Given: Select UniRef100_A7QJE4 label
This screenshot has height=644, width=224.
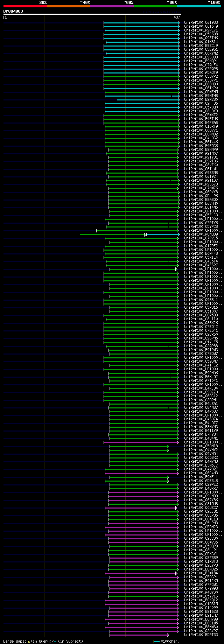Looking at the screenshot, I should (201, 65).
